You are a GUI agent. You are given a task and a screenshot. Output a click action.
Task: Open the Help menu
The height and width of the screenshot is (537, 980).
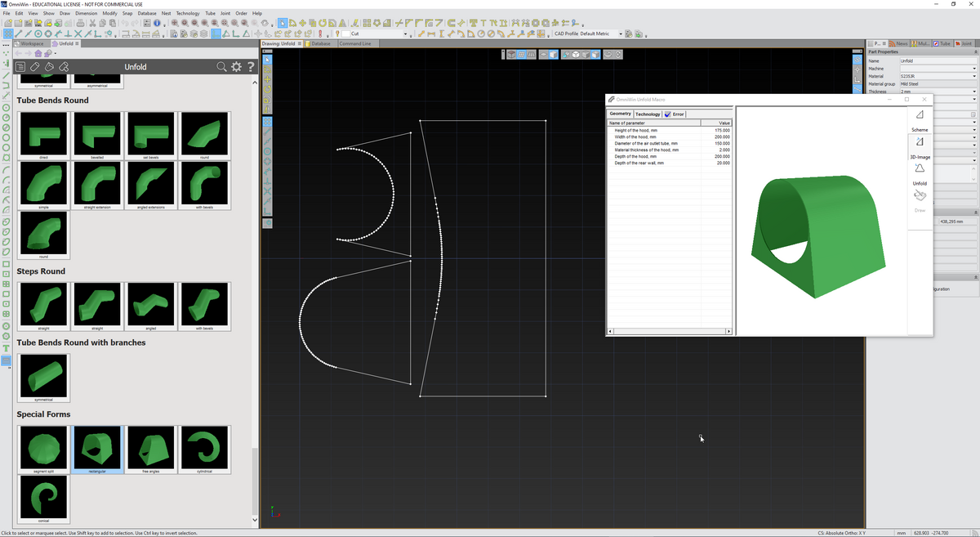[x=257, y=14]
